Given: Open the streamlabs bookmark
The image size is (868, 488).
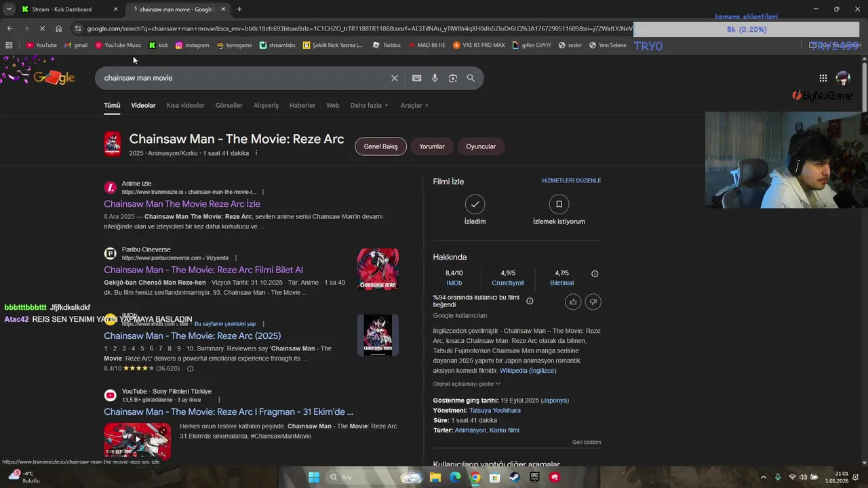Looking at the screenshot, I should click(277, 45).
